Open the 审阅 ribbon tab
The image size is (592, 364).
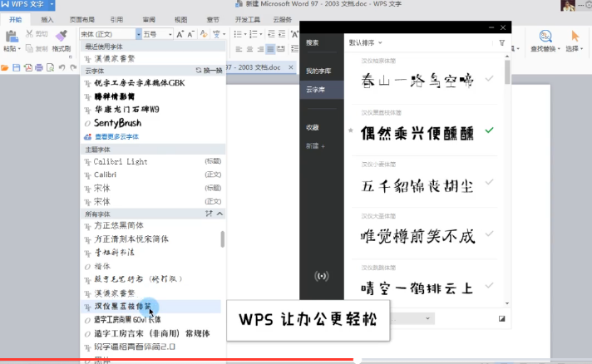click(x=149, y=20)
